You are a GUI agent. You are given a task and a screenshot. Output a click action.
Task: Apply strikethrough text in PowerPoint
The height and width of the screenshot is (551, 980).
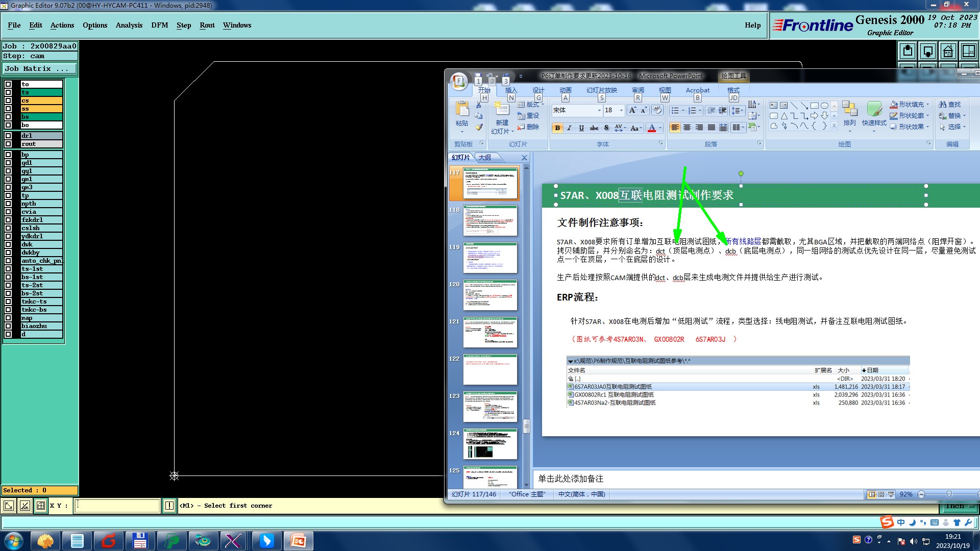594,128
